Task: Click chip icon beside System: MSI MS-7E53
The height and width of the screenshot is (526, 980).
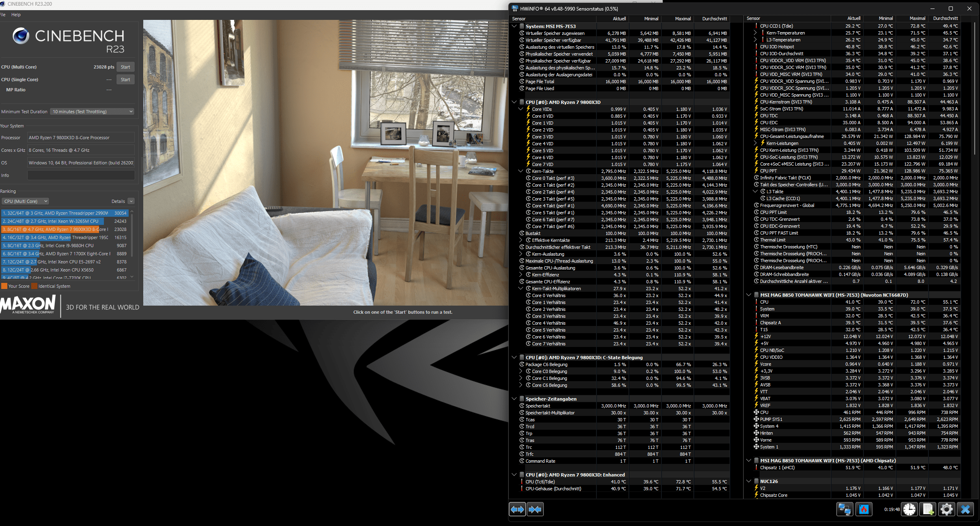Action: tap(522, 26)
